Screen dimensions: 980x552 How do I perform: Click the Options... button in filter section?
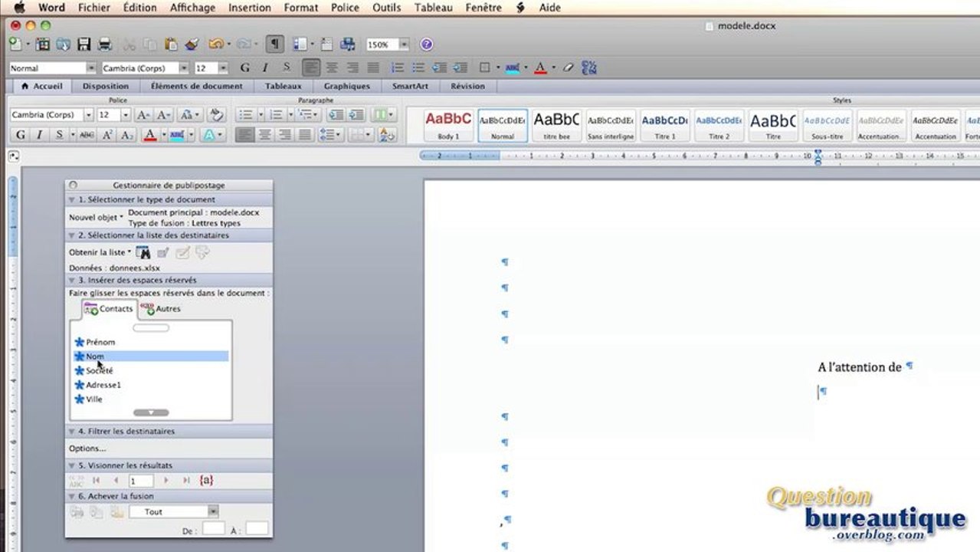(87, 449)
